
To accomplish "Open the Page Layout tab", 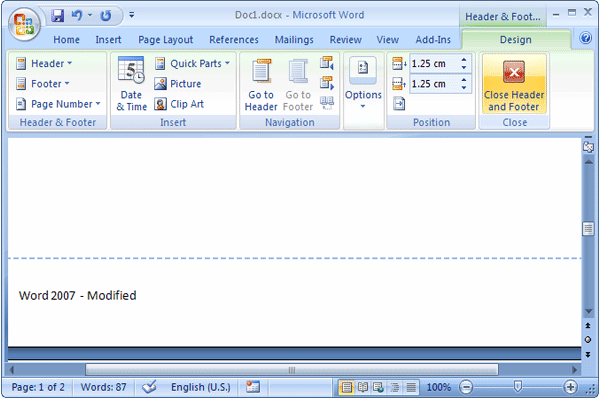I will (166, 39).
